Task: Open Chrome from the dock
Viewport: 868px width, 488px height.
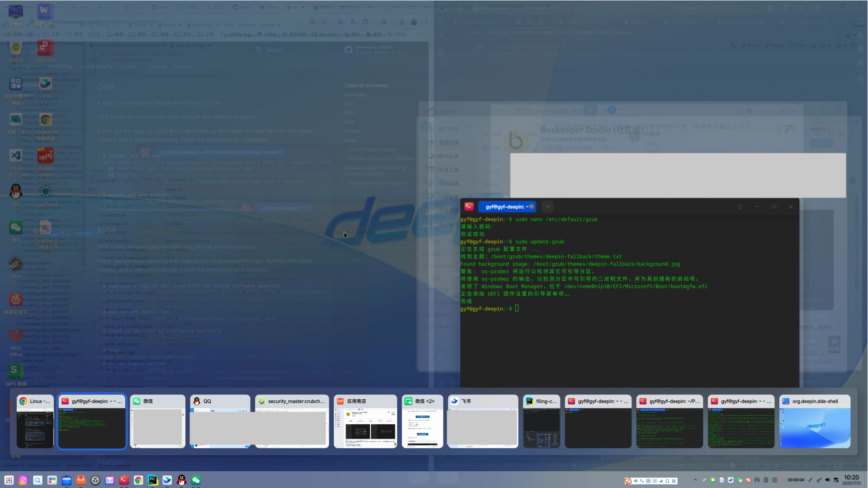Action: [138, 480]
